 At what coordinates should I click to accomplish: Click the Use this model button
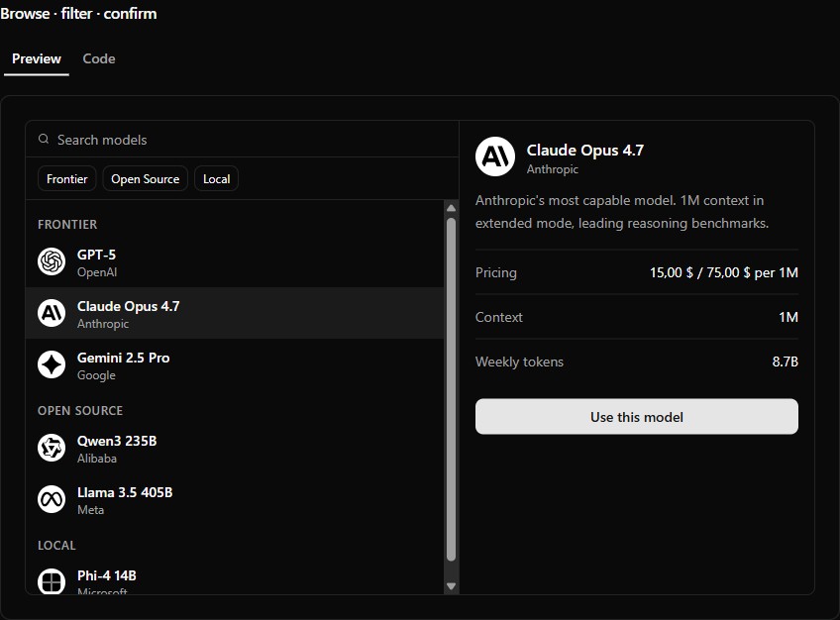tap(636, 417)
